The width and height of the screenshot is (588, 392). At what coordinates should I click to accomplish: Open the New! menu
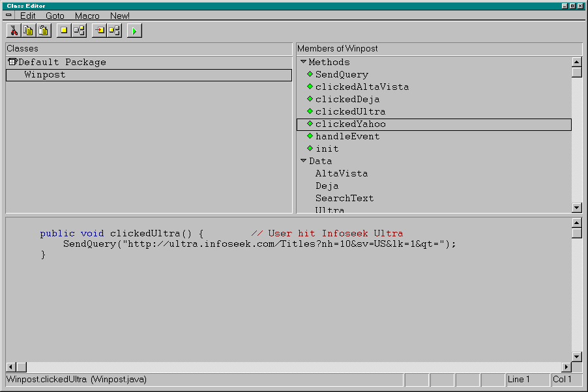pyautogui.click(x=120, y=16)
